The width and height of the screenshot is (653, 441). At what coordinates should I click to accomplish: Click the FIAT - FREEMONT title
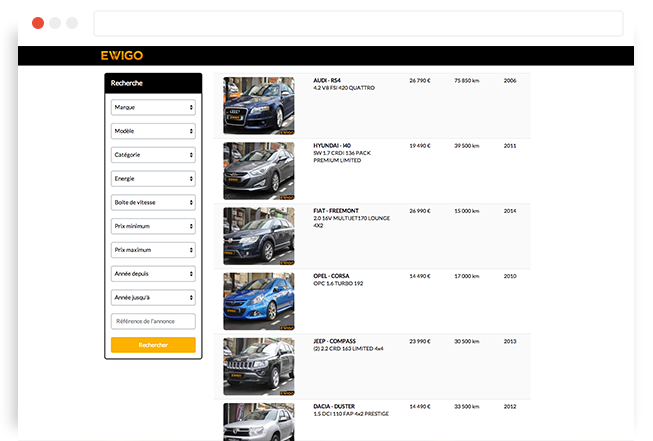[336, 211]
